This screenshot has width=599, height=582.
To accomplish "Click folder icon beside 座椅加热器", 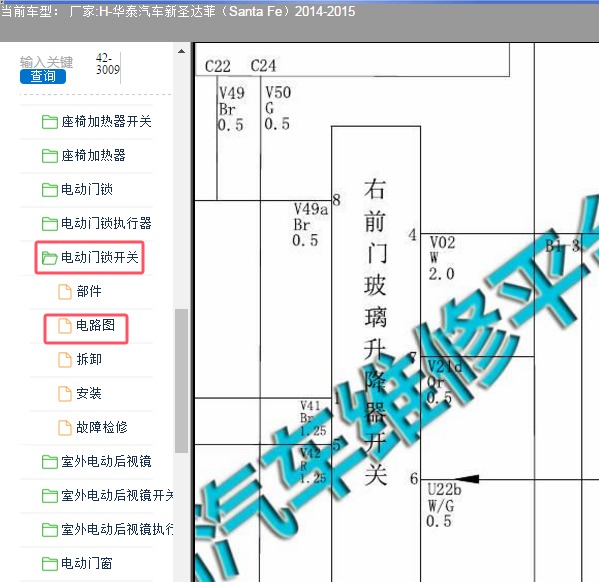I will pyautogui.click(x=50, y=156).
